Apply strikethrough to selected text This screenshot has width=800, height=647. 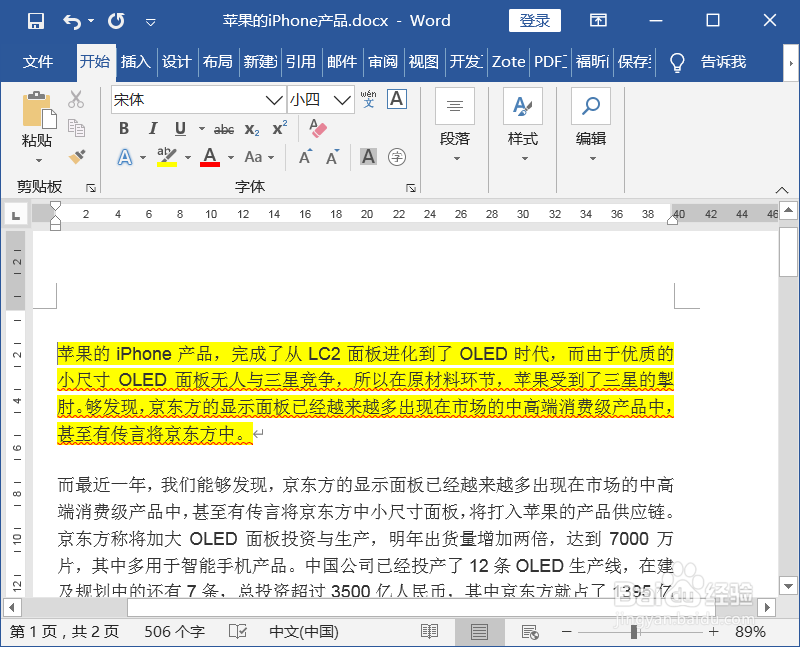224,128
